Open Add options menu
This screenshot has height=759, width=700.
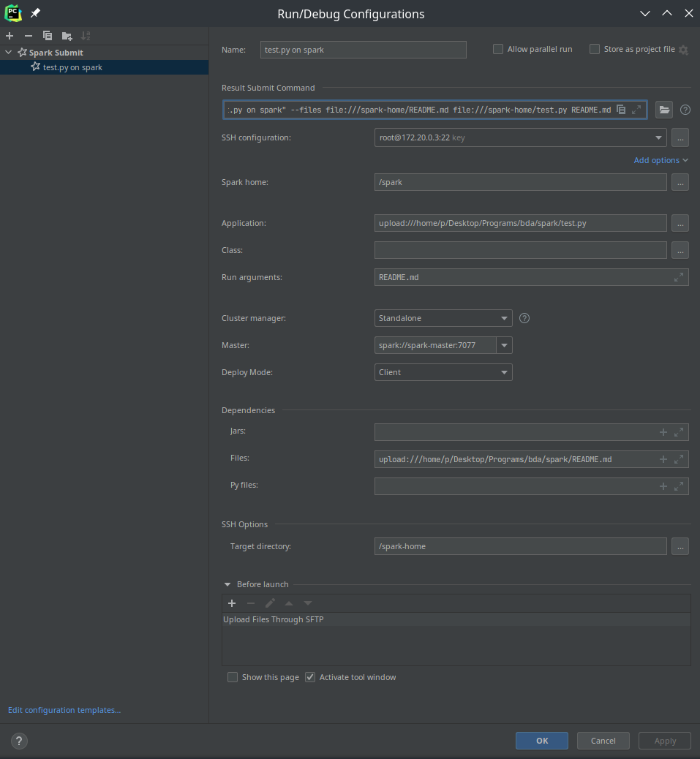661,160
